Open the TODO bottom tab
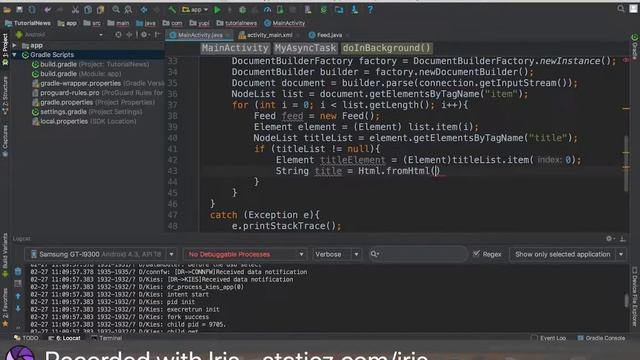Image resolution: width=640 pixels, height=360 pixels. click(27, 338)
